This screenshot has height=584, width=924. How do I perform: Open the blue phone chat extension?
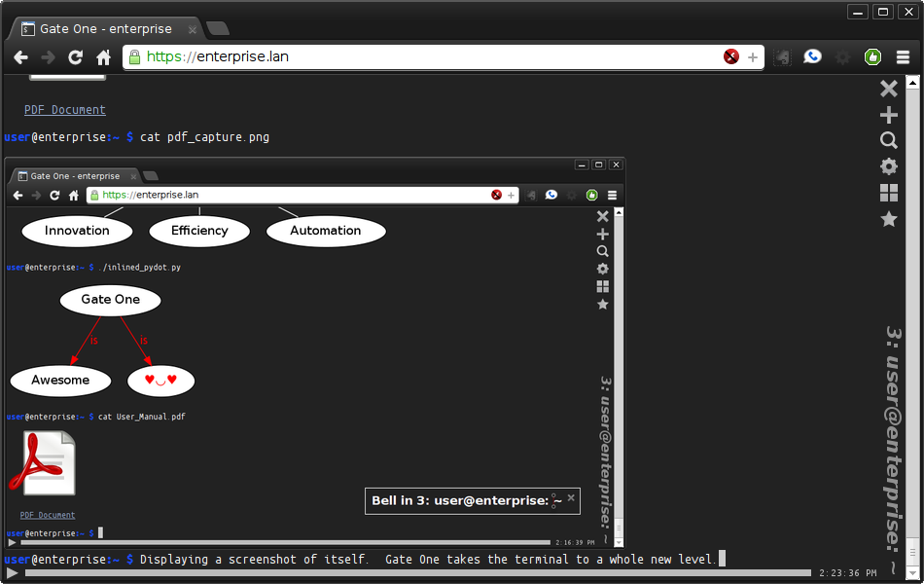click(x=812, y=56)
